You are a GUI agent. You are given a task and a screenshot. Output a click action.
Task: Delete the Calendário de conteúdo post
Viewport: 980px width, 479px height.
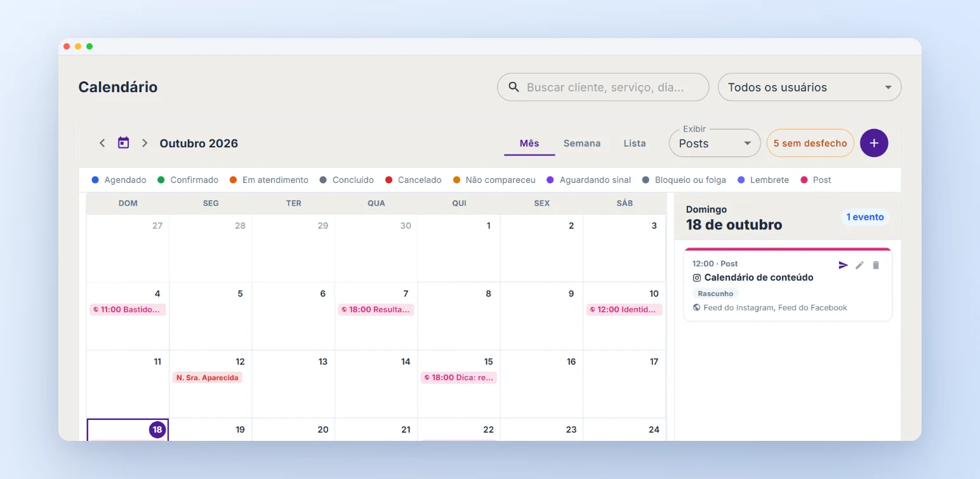click(x=876, y=265)
